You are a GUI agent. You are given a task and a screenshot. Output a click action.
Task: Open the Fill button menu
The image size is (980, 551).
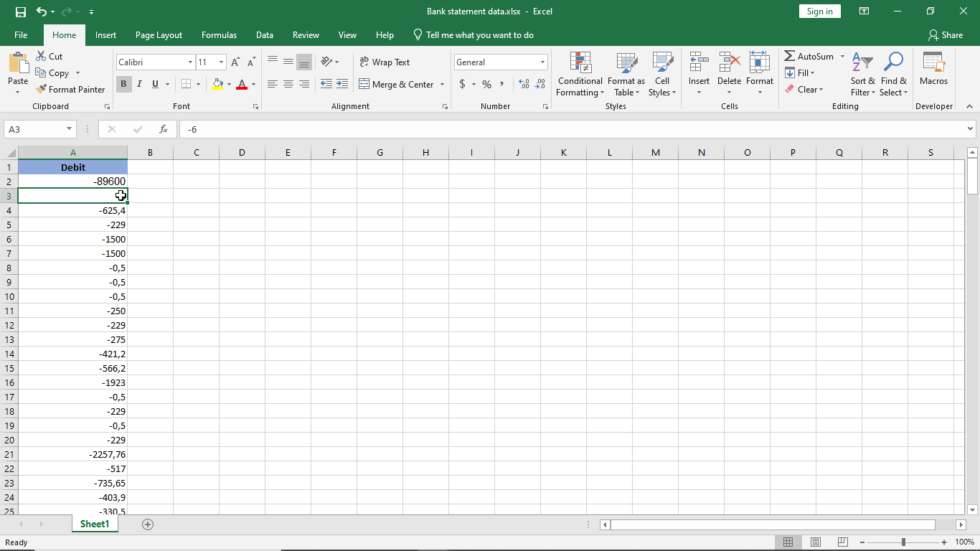tap(800, 72)
